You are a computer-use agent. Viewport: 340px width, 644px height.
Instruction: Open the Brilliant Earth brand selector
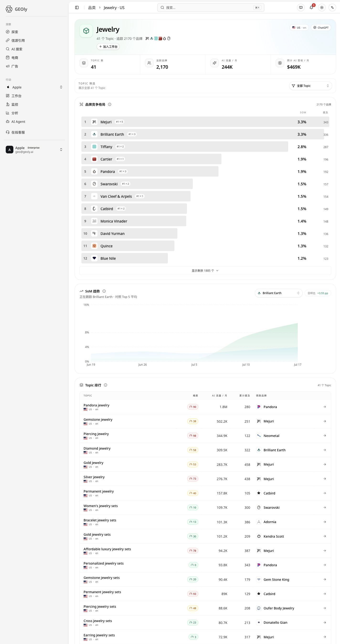[279, 293]
